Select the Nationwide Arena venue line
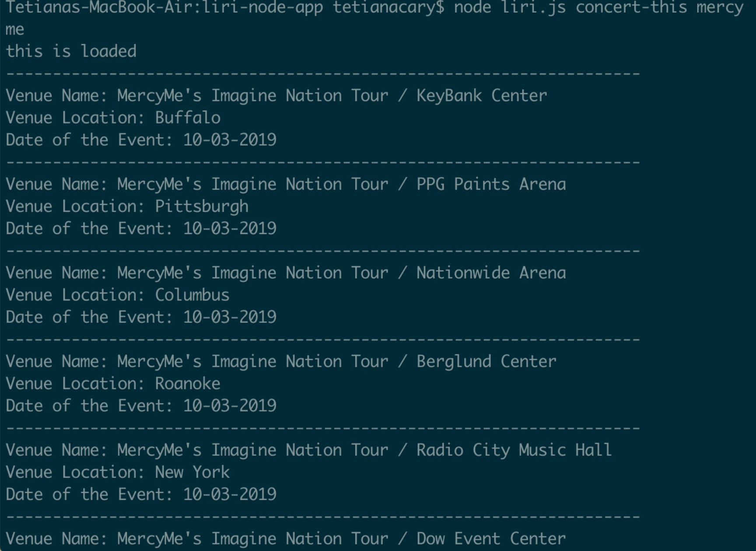The width and height of the screenshot is (756, 551). point(286,273)
